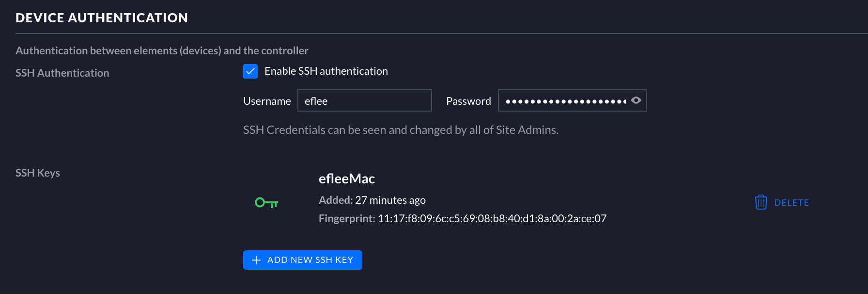Screen dimensions: 868x294
Task: Click the DEVICE AUTHENTICATION heading
Action: tap(102, 18)
